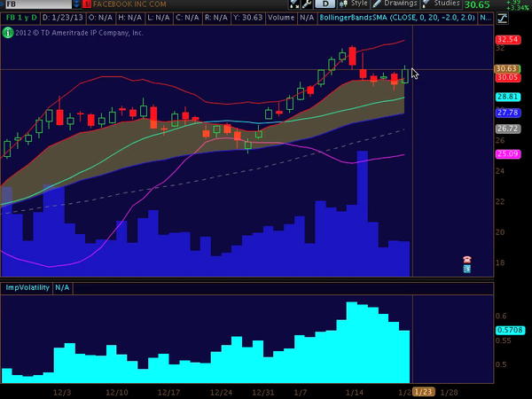Image resolution: width=532 pixels, height=399 pixels.
Task: Click the 30.65 last price quote
Action: tap(477, 4)
